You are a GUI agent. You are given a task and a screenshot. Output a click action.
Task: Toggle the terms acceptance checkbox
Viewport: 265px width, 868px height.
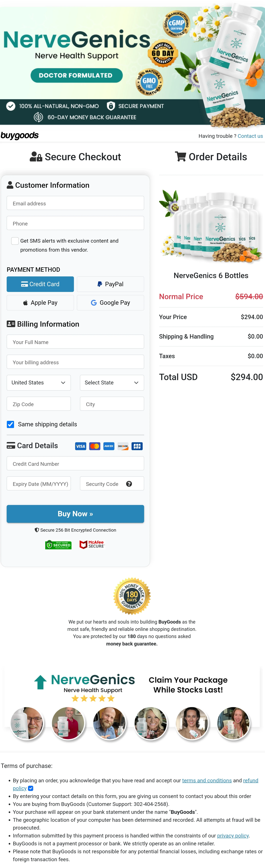pos(31,789)
